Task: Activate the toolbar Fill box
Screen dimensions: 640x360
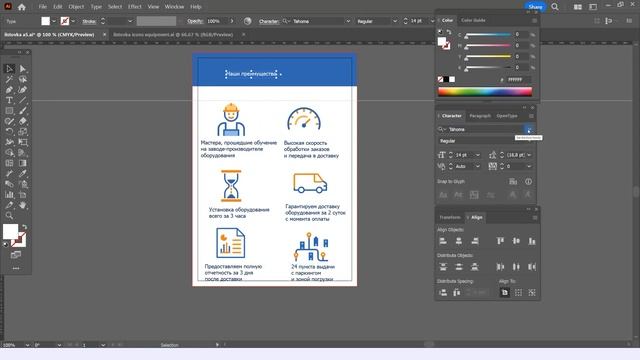Action: tap(10, 231)
